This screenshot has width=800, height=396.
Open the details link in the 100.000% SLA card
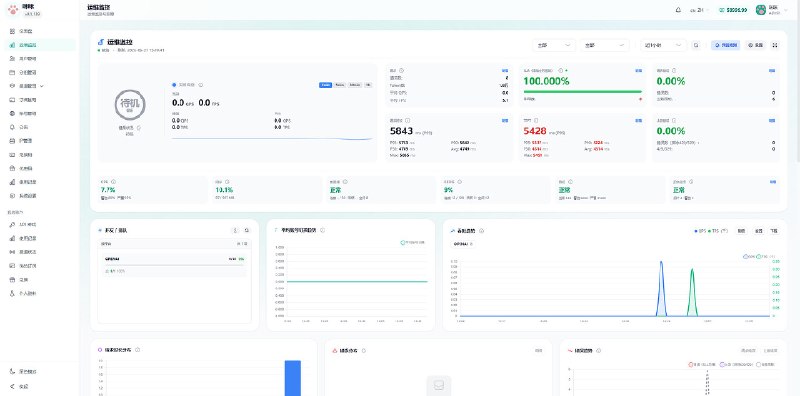point(638,70)
